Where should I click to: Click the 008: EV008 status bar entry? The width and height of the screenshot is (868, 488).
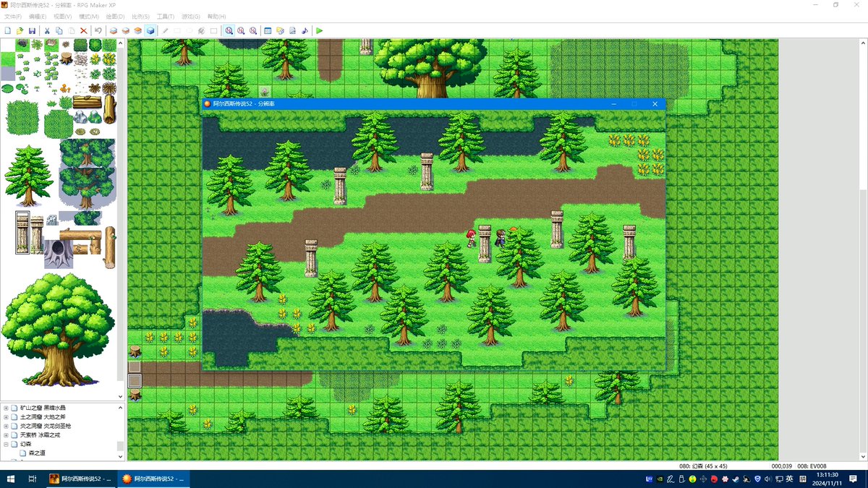(x=812, y=466)
